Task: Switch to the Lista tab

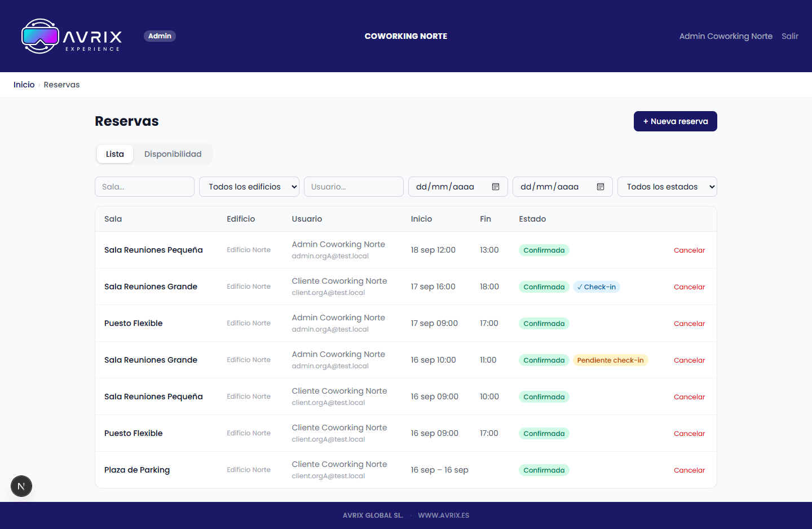Action: click(115, 154)
